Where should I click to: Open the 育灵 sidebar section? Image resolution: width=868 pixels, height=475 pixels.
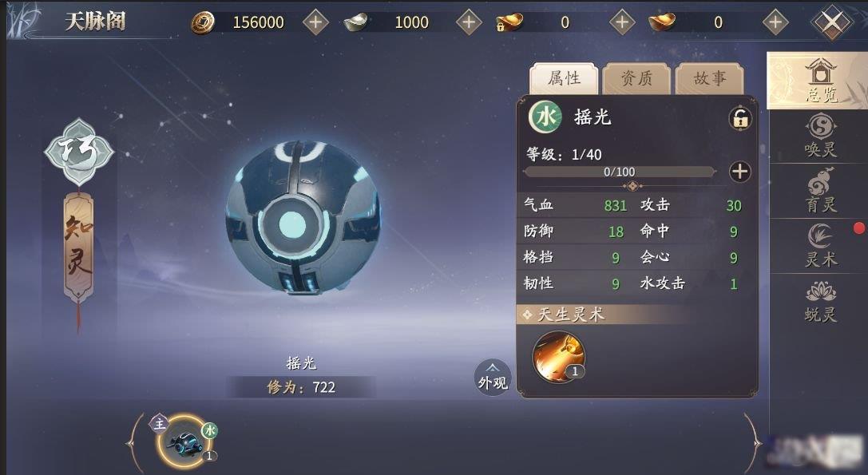point(820,191)
